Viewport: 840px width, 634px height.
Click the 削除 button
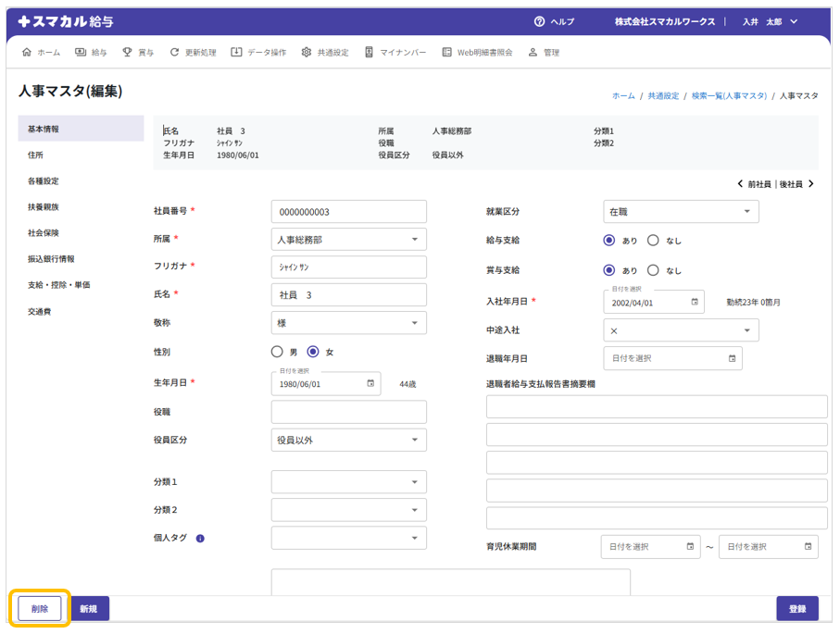(39, 608)
